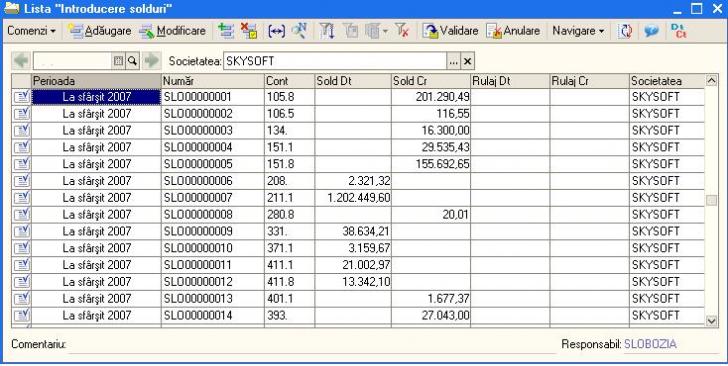Viewport: 728px width, 366px height.
Task: Click the vertical scrollbar thumb
Action: pyautogui.click(x=711, y=201)
